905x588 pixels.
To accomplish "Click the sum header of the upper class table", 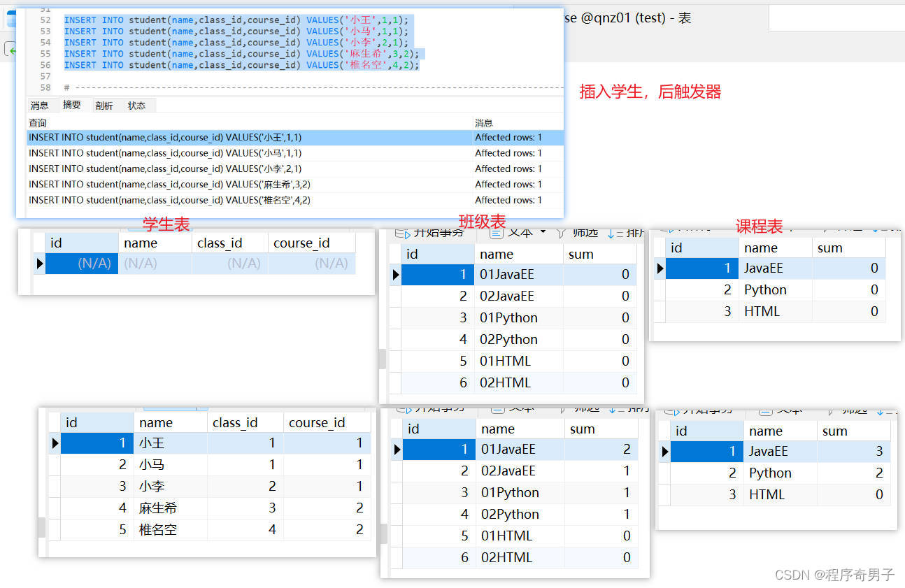I will (599, 254).
